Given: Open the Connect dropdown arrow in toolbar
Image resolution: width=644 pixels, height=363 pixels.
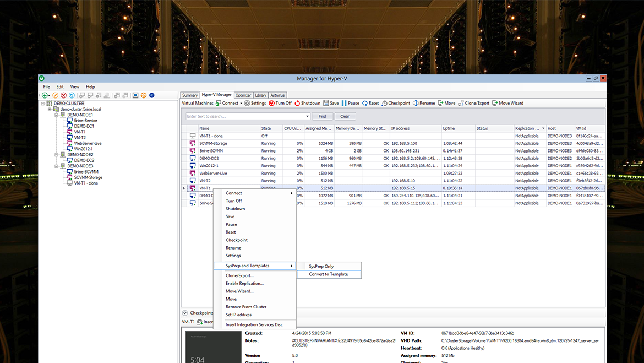Looking at the screenshot, I should click(241, 104).
